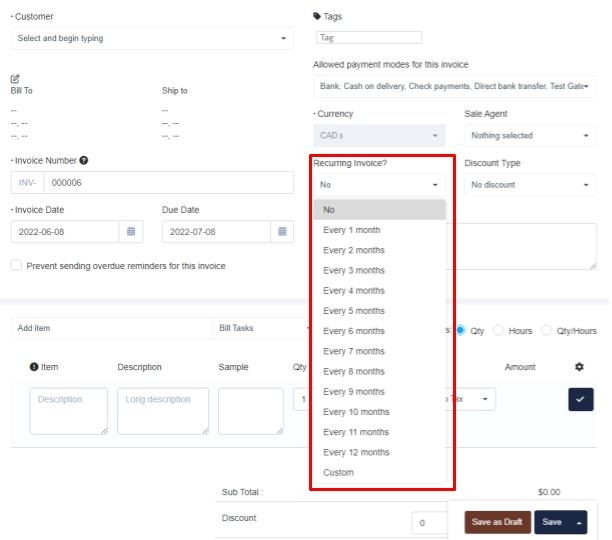
Task: Select the Qty radio button
Action: click(461, 330)
